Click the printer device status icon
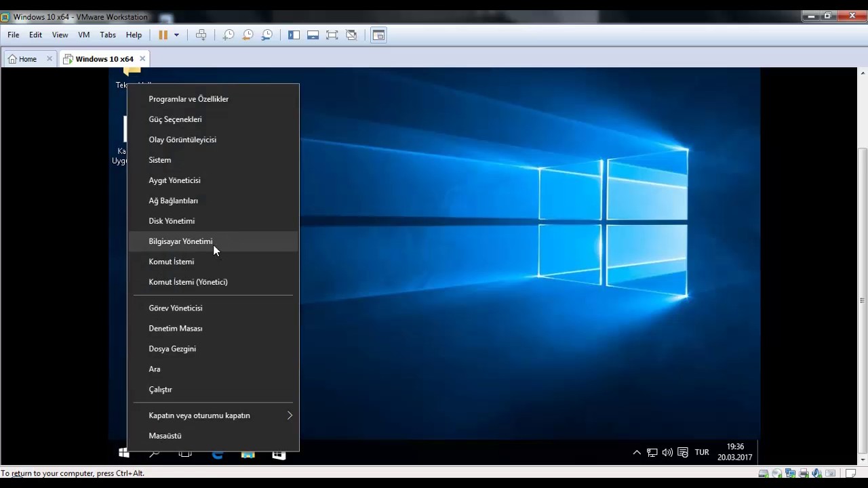 point(804,473)
